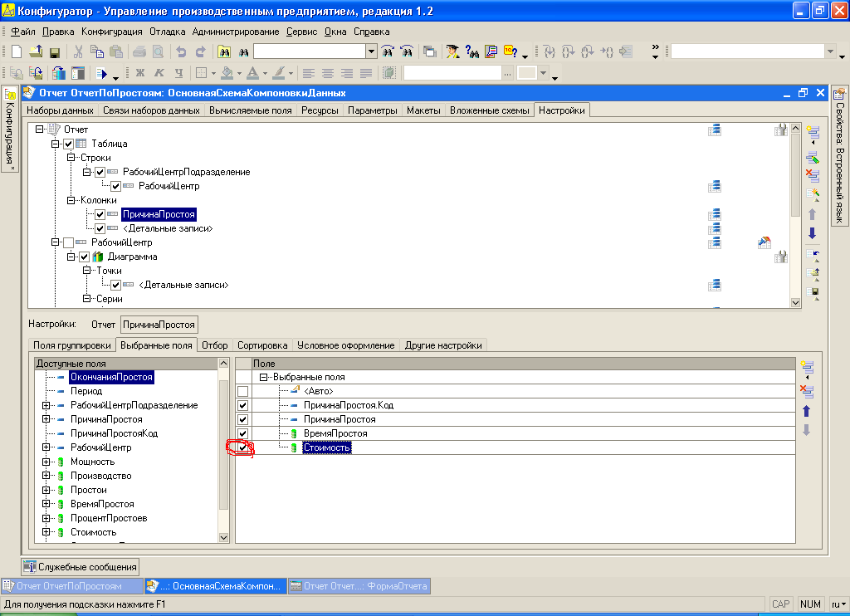The width and height of the screenshot is (850, 616).
Task: Uncheck the Стоимость selected field checkbox
Action: [x=242, y=447]
